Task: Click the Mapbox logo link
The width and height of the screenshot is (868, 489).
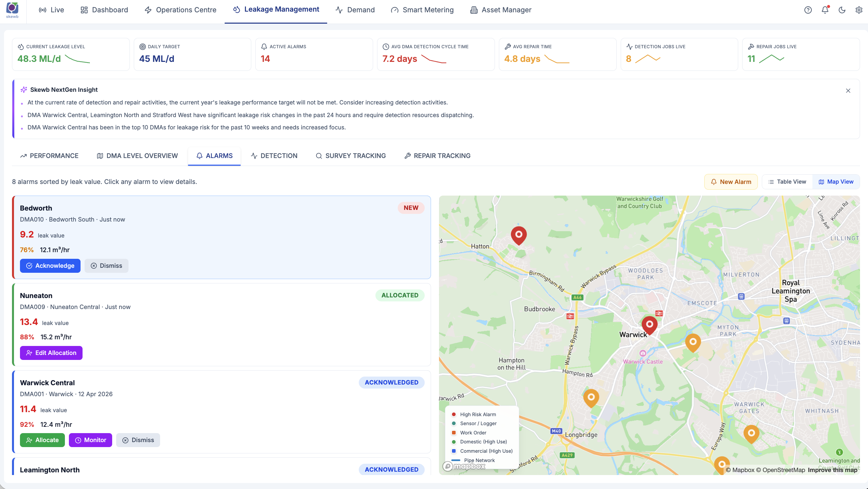Action: click(464, 466)
